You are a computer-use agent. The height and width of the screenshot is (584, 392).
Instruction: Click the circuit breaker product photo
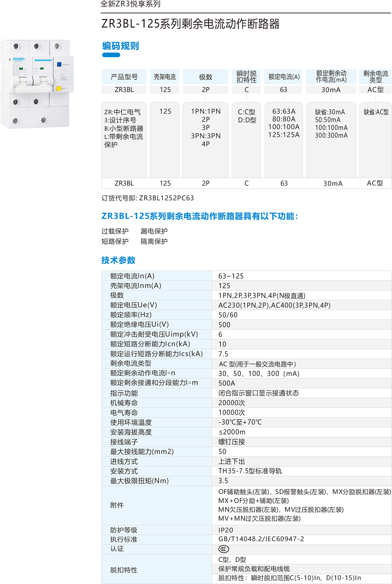point(37,84)
